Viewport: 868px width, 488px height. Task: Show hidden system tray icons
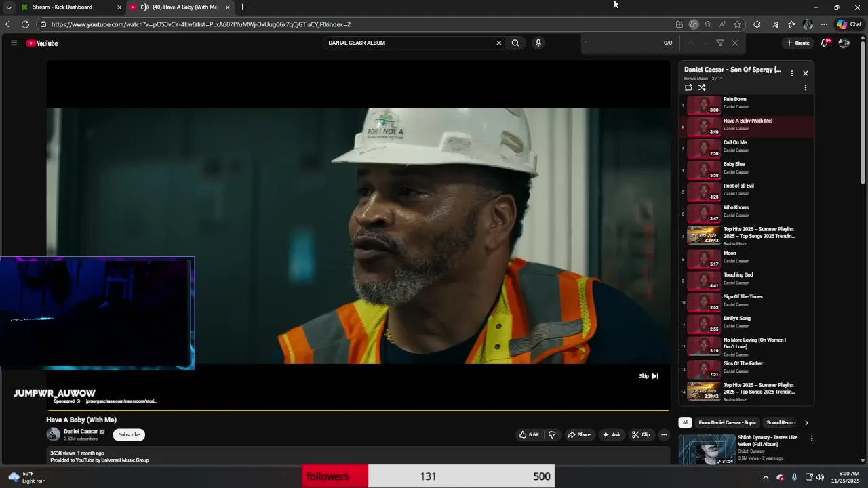click(x=766, y=477)
